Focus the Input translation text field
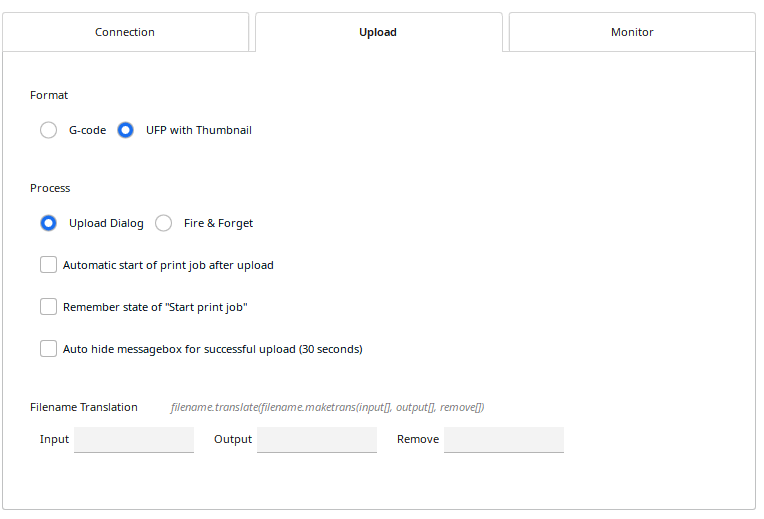 [134, 439]
